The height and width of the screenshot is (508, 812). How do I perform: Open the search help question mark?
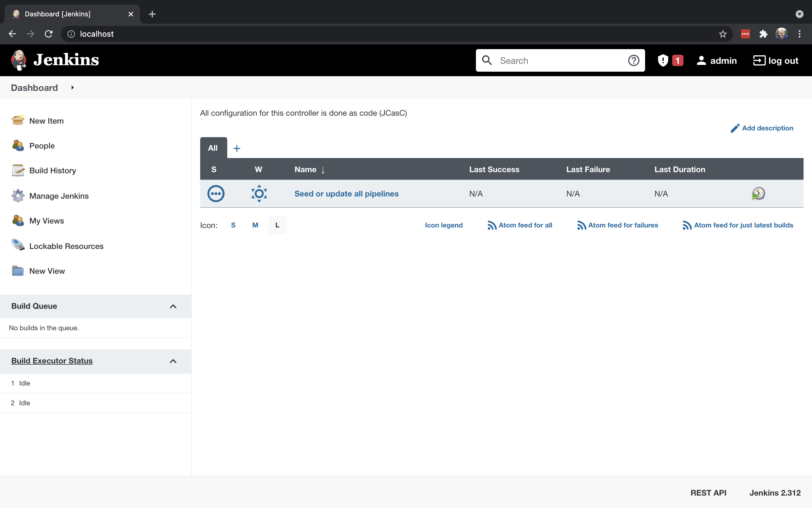tap(634, 60)
